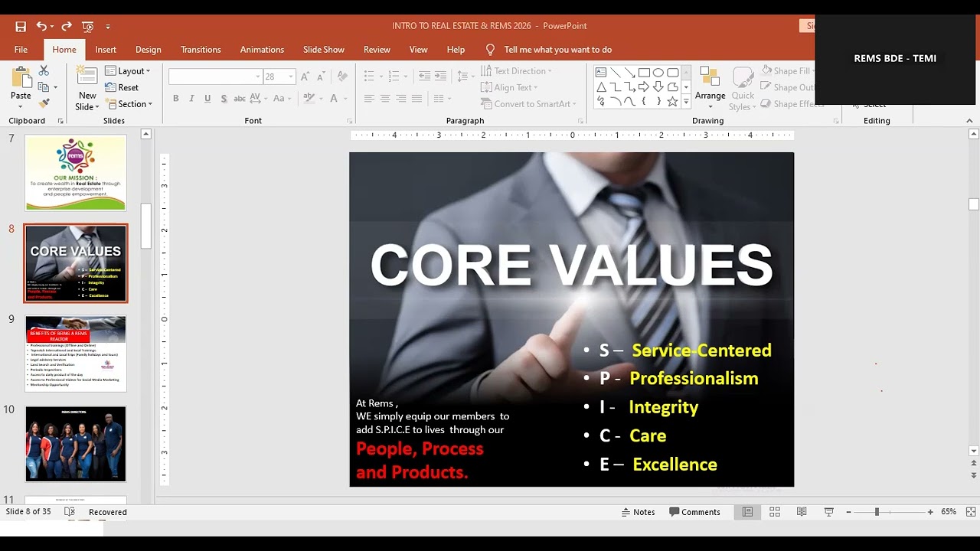Increase font size with the large A icon
Viewport: 980px width, 551px height.
305,77
